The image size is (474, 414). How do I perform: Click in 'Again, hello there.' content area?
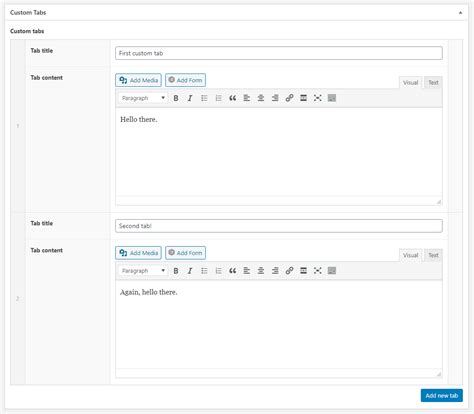279,324
